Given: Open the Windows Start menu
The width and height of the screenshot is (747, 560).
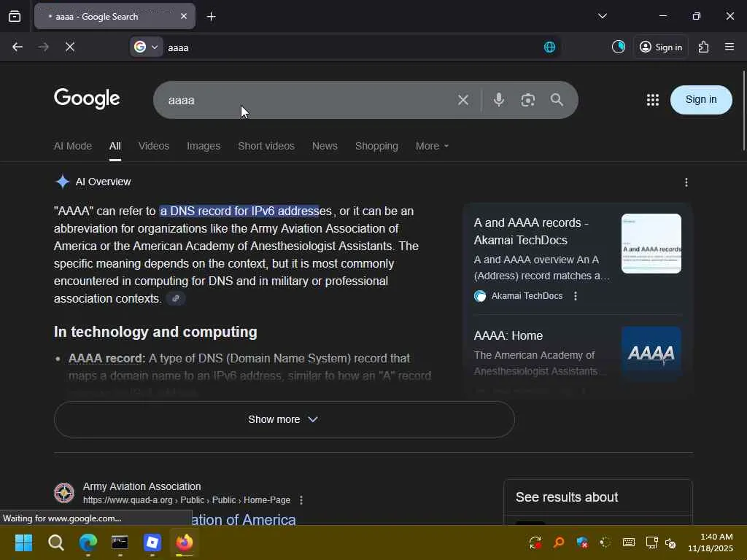Looking at the screenshot, I should (x=23, y=542).
